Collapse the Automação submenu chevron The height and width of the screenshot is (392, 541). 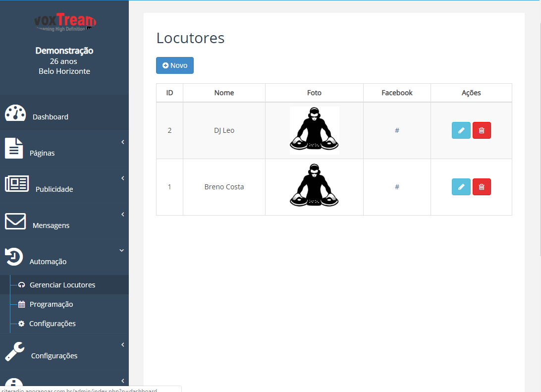coord(122,251)
